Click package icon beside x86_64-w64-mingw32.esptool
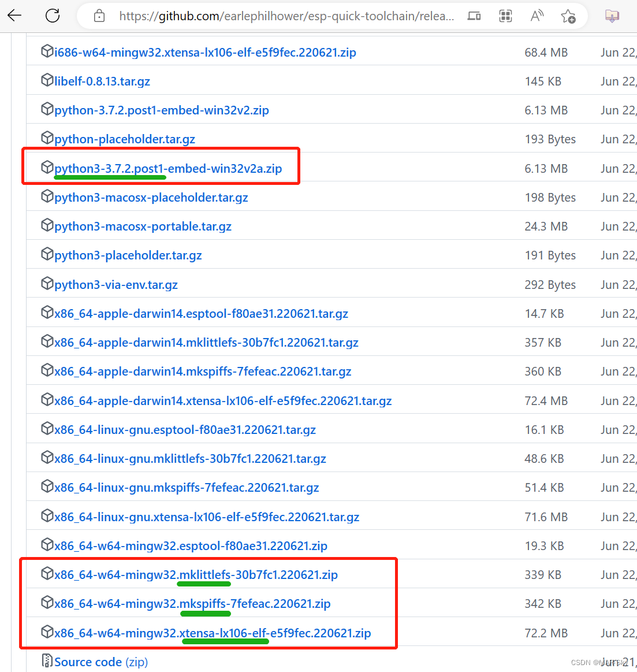637x672 pixels. pyautogui.click(x=47, y=545)
